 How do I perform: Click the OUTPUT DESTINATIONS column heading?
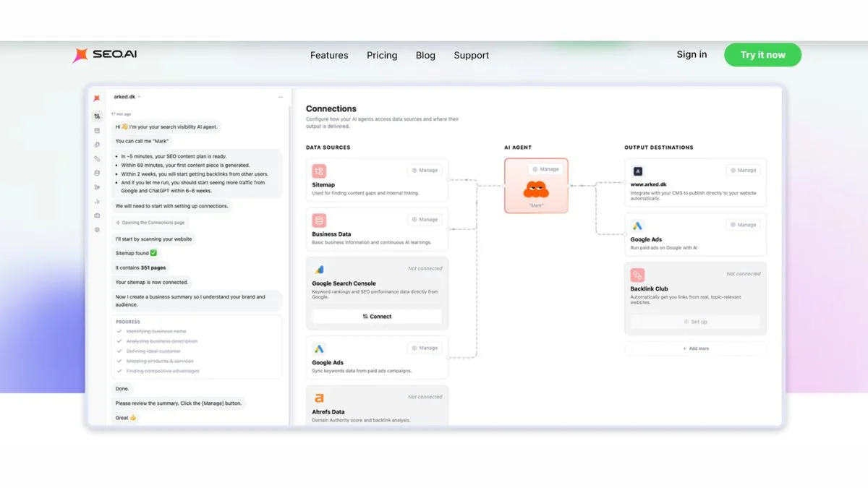(659, 147)
